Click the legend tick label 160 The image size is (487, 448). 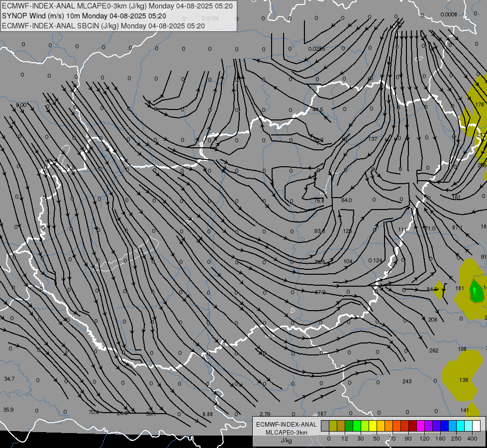(x=440, y=439)
